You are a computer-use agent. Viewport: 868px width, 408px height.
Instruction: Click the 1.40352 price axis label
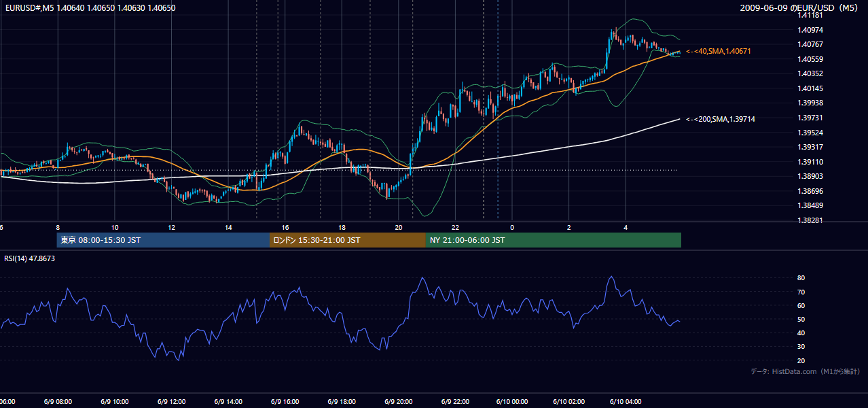pos(810,74)
